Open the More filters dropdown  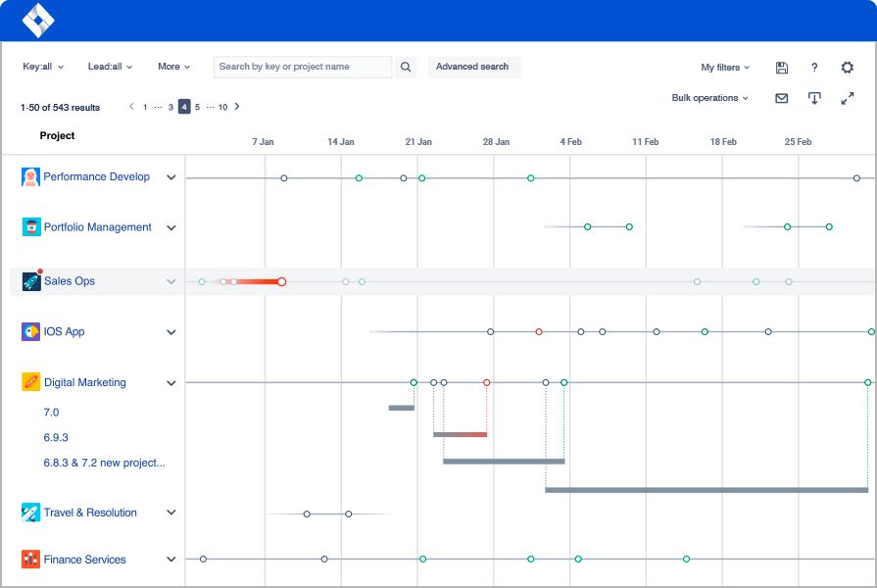(174, 67)
